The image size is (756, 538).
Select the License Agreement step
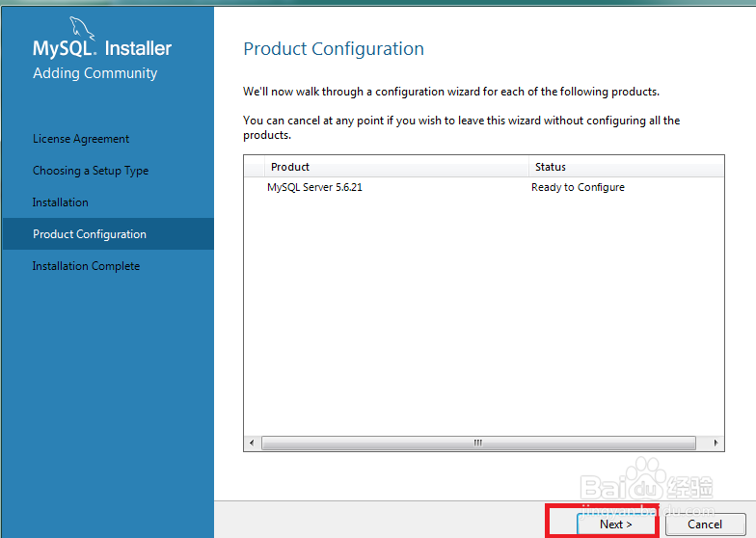pos(81,139)
